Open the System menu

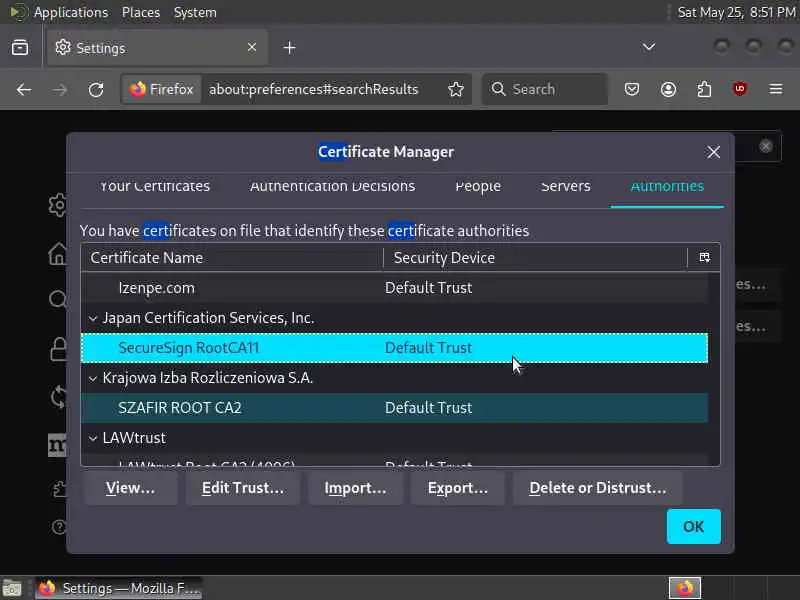195,12
